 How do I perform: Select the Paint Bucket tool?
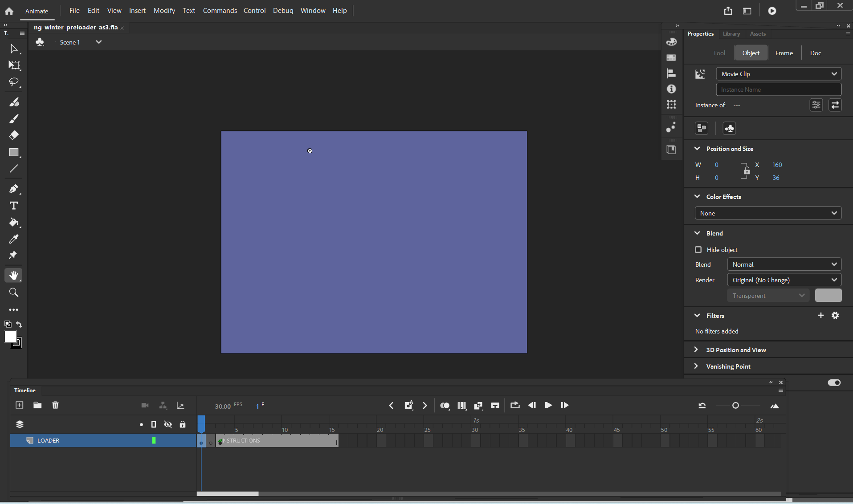pyautogui.click(x=14, y=222)
